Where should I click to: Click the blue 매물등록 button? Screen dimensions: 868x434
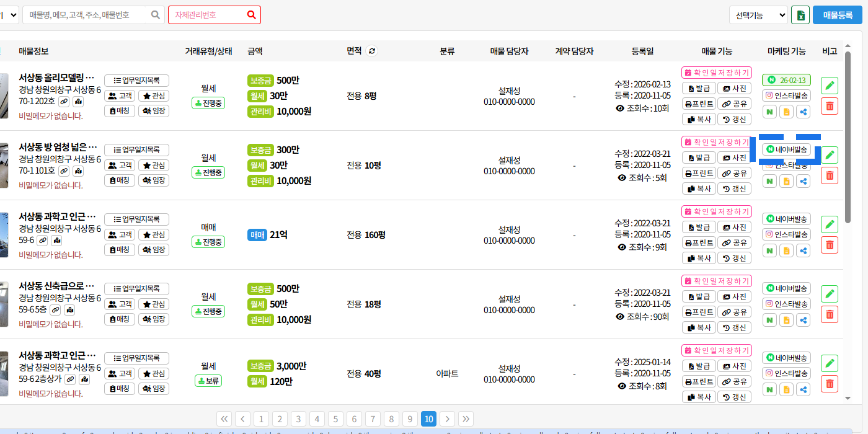tap(837, 15)
